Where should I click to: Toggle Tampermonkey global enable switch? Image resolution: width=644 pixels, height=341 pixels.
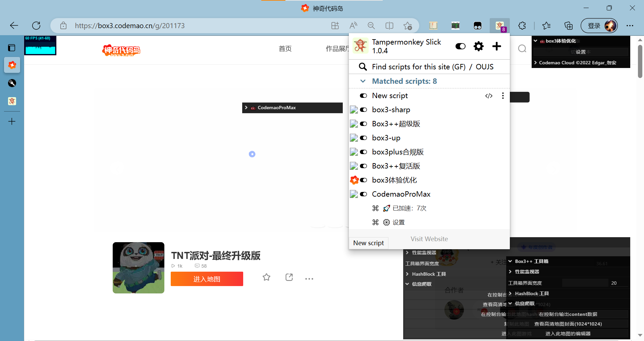click(x=461, y=46)
